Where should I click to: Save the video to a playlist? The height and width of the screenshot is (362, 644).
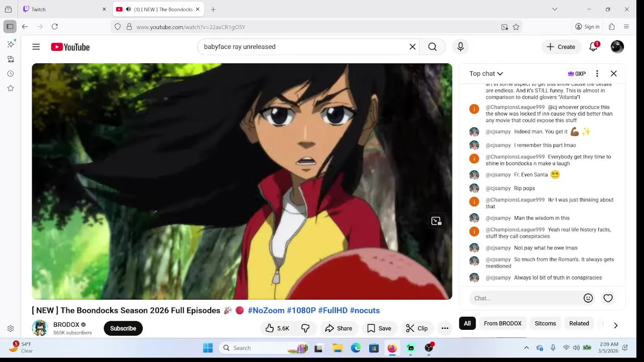(379, 328)
